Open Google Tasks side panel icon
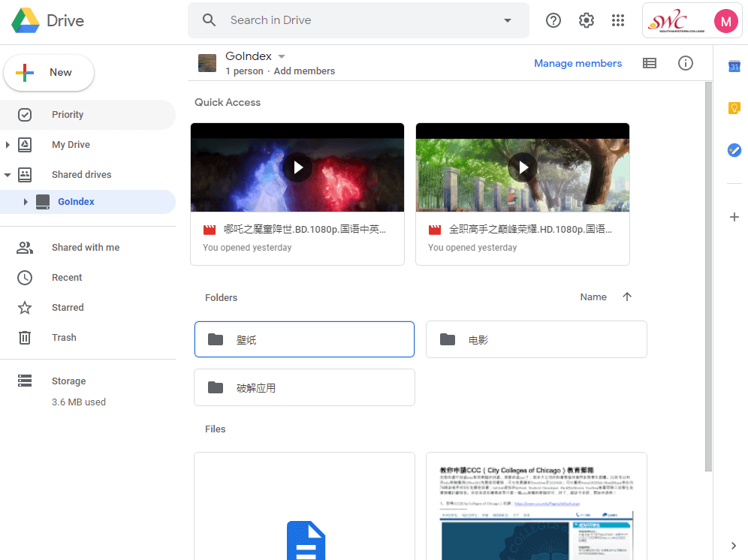 [x=734, y=150]
